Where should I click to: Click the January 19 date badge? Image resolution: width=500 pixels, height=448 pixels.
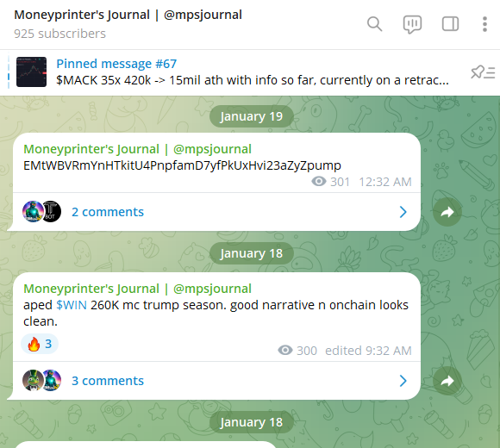(x=251, y=116)
